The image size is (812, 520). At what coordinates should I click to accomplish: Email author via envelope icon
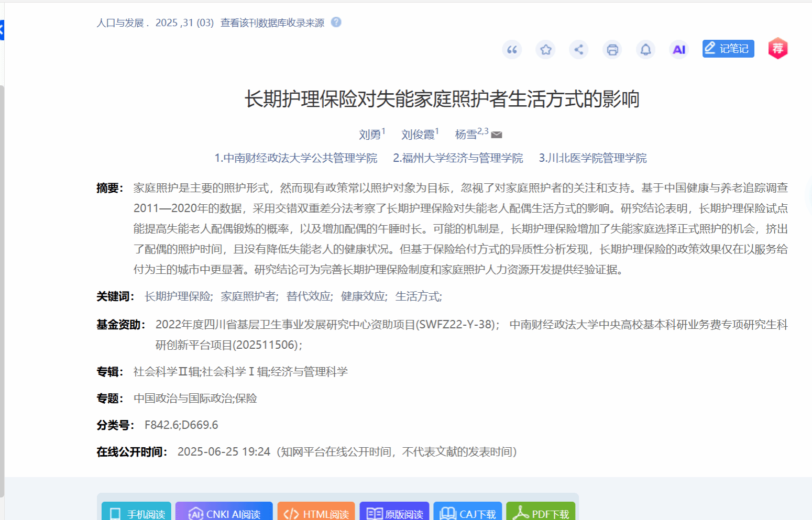497,135
